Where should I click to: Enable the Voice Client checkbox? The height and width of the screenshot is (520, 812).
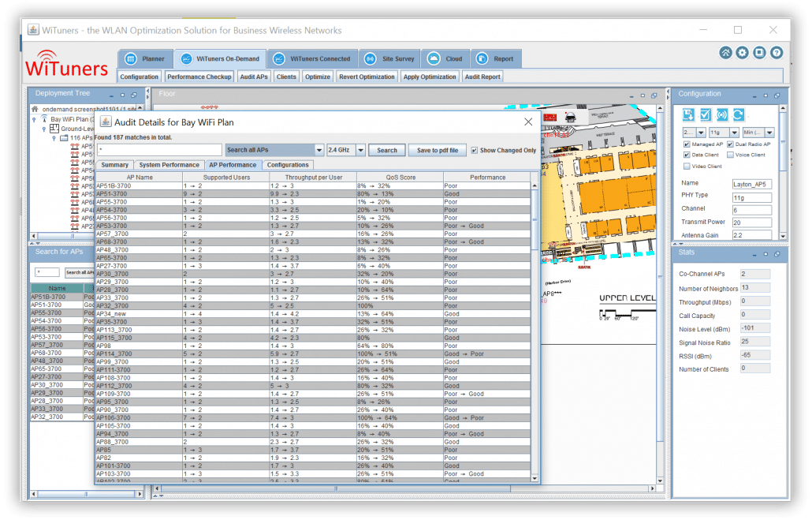730,155
